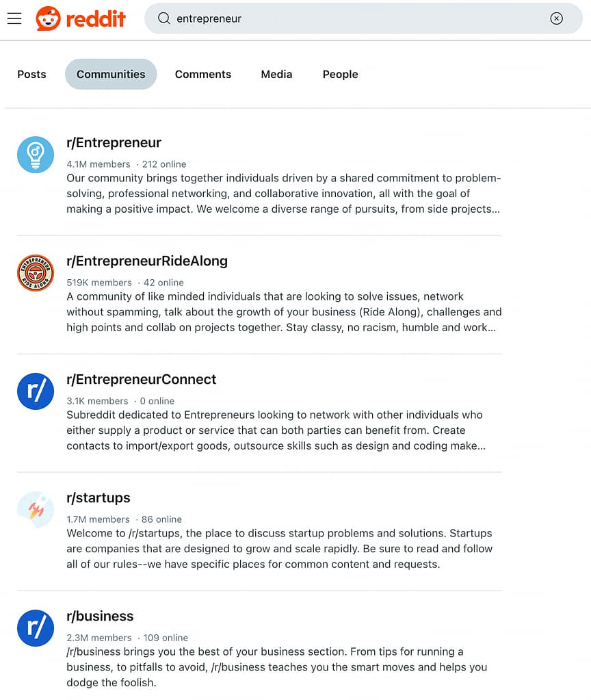Switch to the Posts tab
The height and width of the screenshot is (700, 591).
pos(31,74)
